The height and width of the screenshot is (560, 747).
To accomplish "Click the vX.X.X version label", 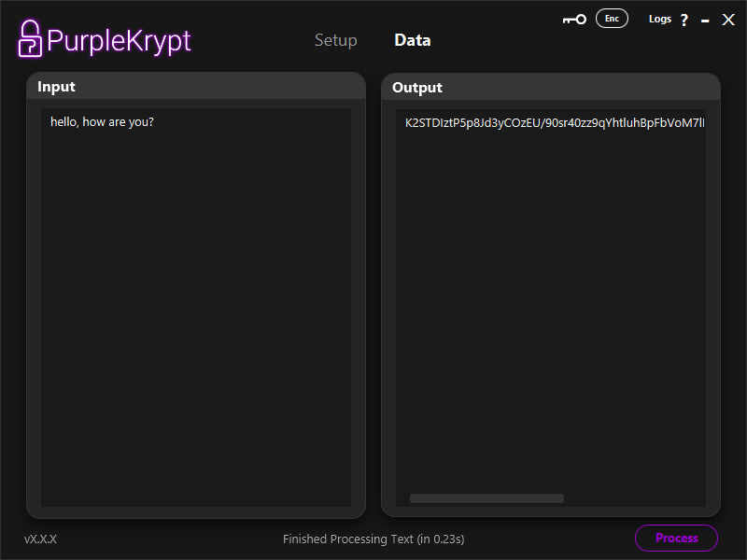I will 40,539.
